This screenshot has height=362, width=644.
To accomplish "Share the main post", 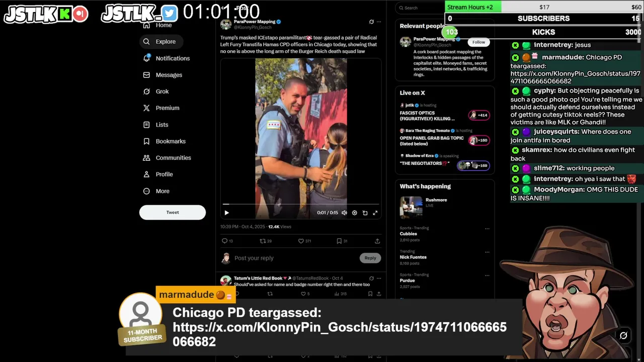I will click(x=377, y=241).
